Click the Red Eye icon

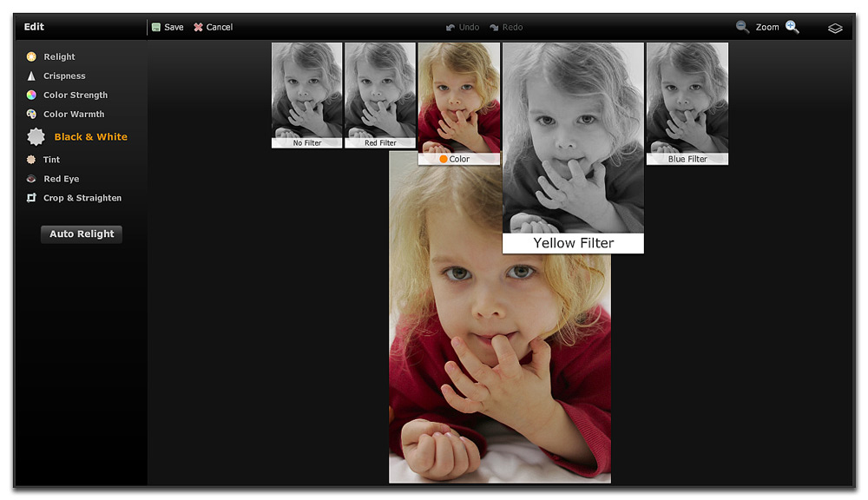(x=31, y=179)
